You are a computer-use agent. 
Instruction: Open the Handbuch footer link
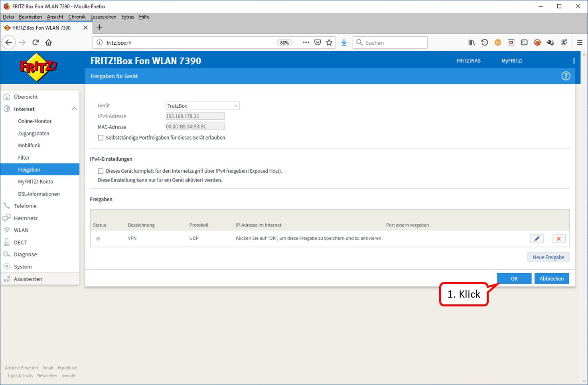click(67, 368)
